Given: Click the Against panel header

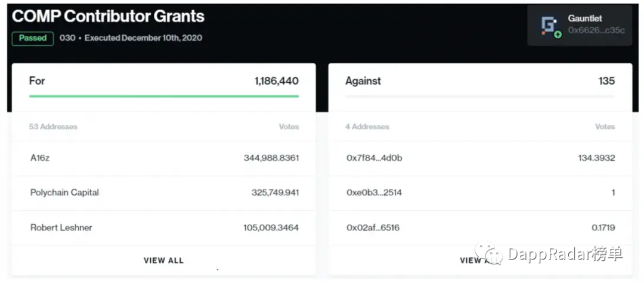Looking at the screenshot, I should click(x=480, y=81).
